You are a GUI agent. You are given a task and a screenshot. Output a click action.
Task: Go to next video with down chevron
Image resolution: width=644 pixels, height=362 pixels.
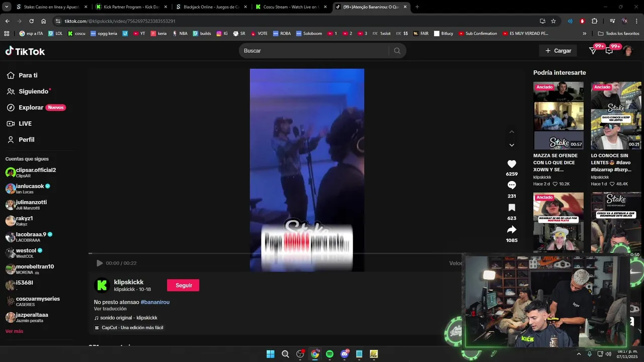[x=512, y=145]
